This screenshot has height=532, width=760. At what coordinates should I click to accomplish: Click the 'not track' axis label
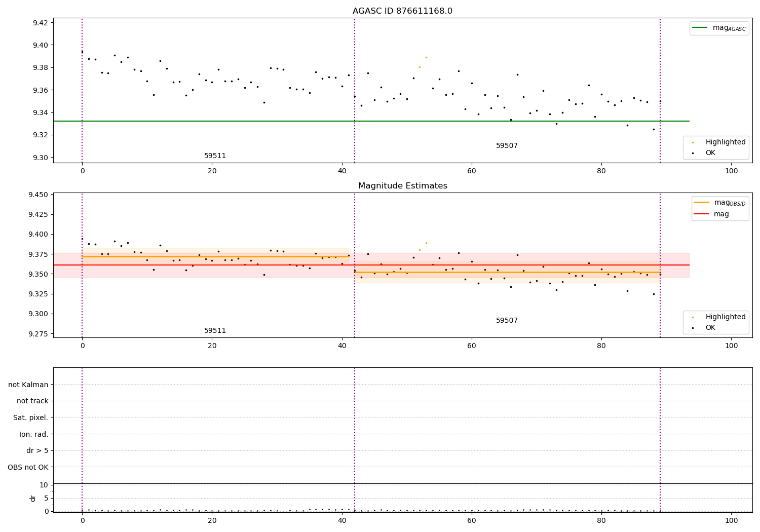click(32, 401)
